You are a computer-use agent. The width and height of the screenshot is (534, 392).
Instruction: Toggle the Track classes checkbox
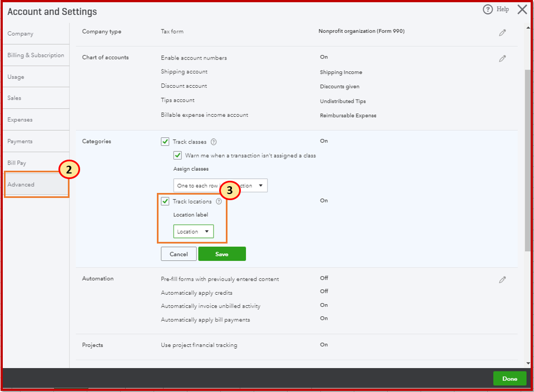click(x=165, y=142)
